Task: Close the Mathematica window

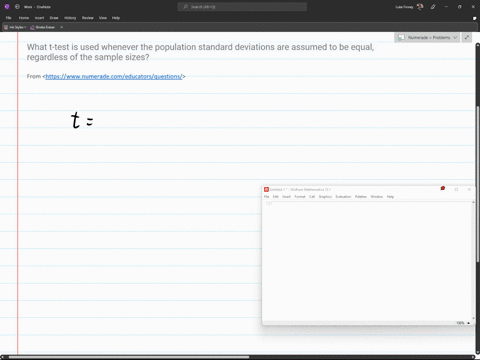Action: 469,189
